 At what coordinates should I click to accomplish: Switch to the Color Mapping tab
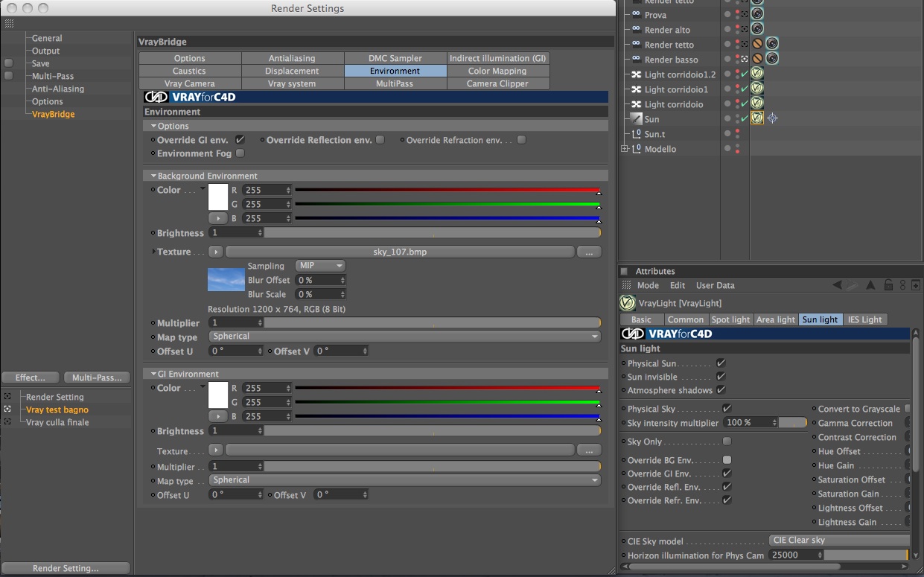point(497,71)
